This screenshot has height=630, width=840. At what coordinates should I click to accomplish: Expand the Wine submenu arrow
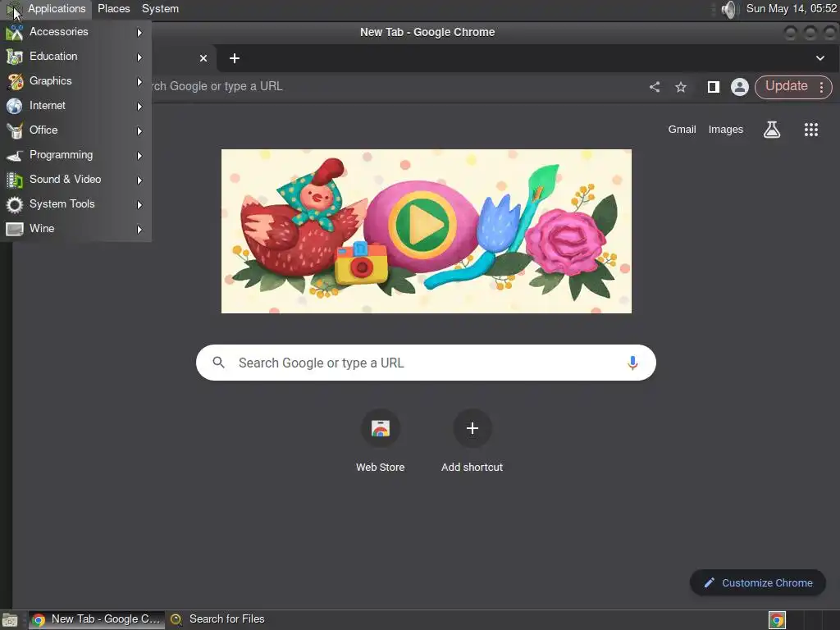[x=139, y=230]
